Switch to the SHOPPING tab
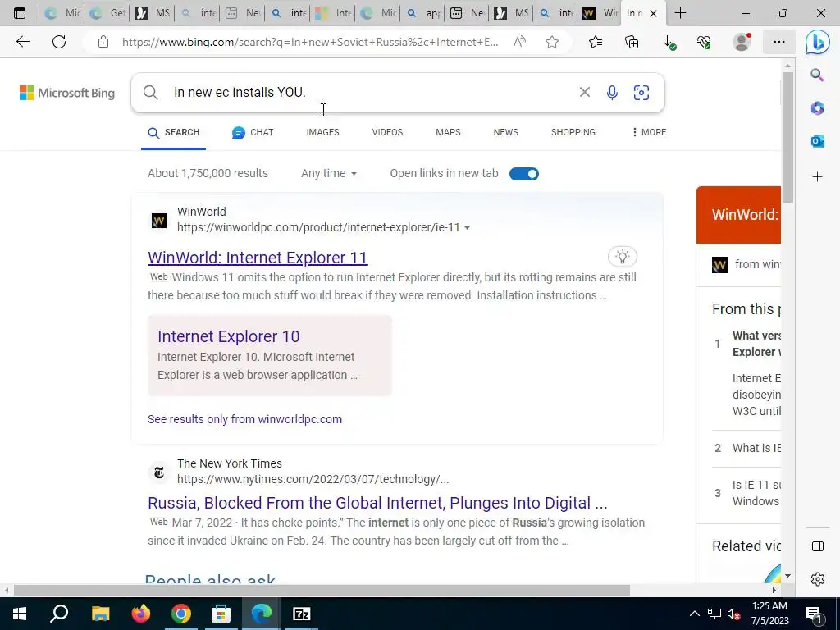This screenshot has width=840, height=630. tap(573, 132)
